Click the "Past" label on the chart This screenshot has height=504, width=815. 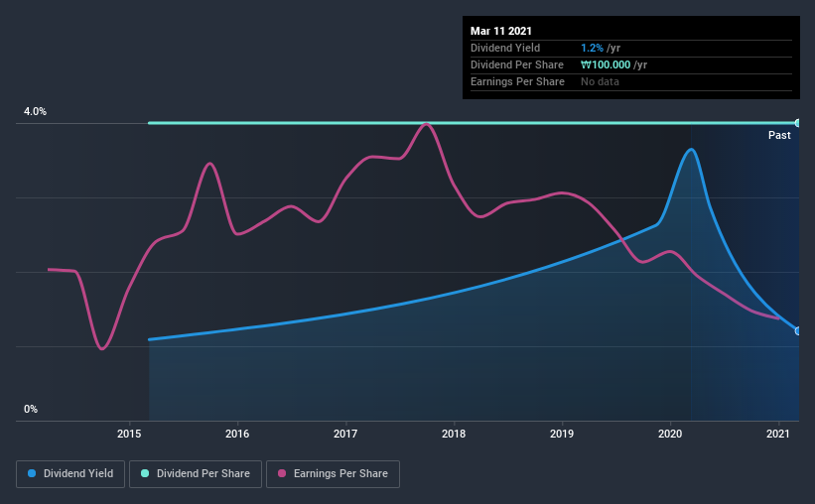[779, 135]
